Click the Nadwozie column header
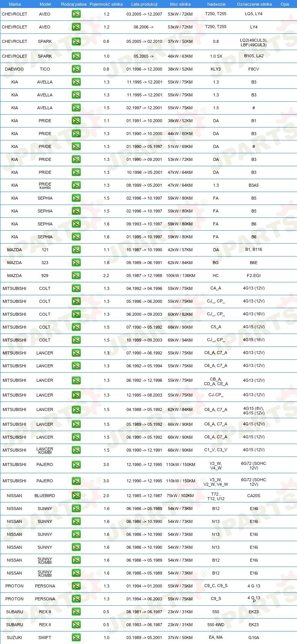Viewport: 297px width, 644px height. tap(216, 4)
